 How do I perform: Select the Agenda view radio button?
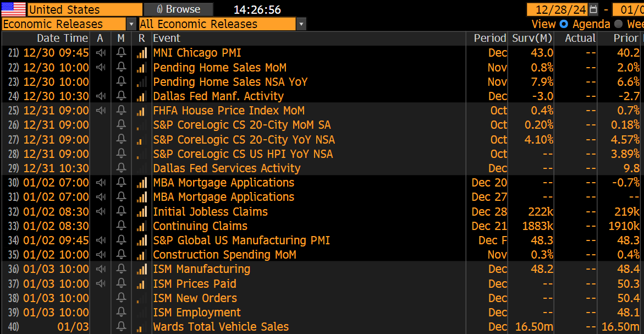564,24
